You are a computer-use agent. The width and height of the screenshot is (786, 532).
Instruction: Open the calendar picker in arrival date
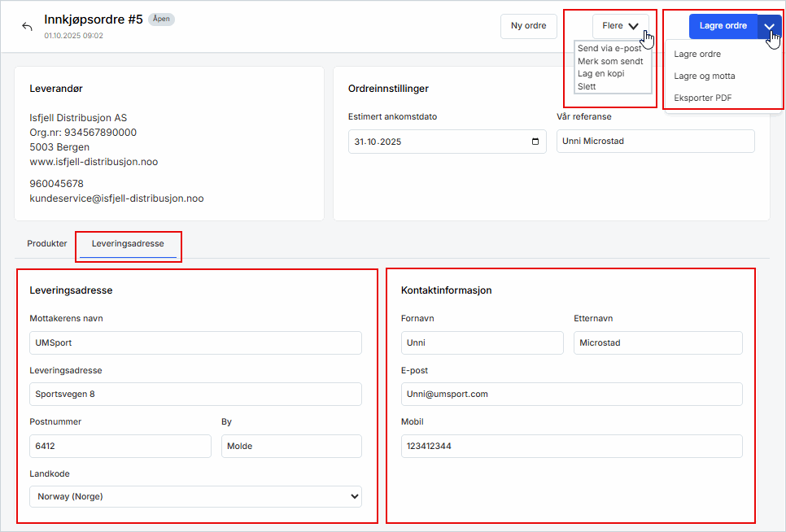click(x=535, y=142)
